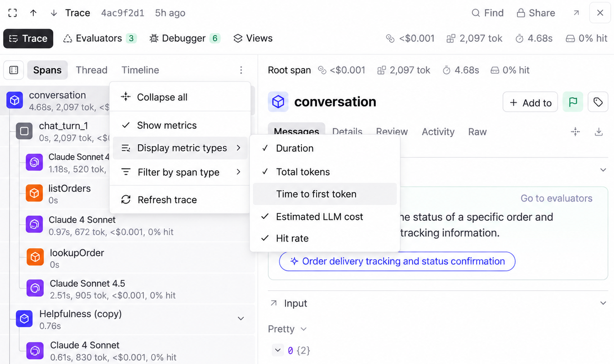Screen dimensions: 614x364
Task: Uncheck Duration metric type
Action: 325,148
